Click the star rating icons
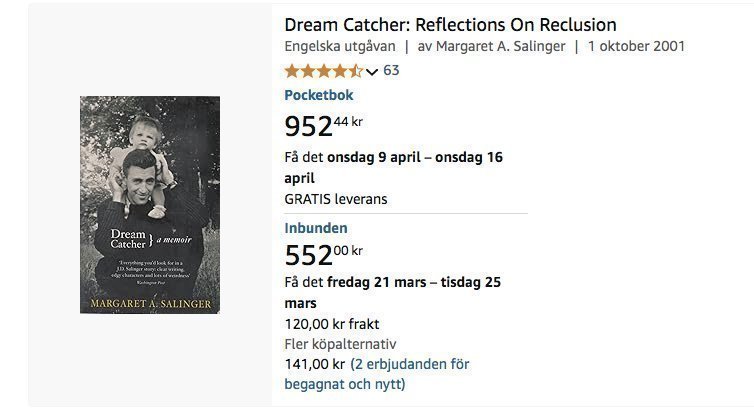Viewport: 754px width, 415px height. pyautogui.click(x=324, y=71)
